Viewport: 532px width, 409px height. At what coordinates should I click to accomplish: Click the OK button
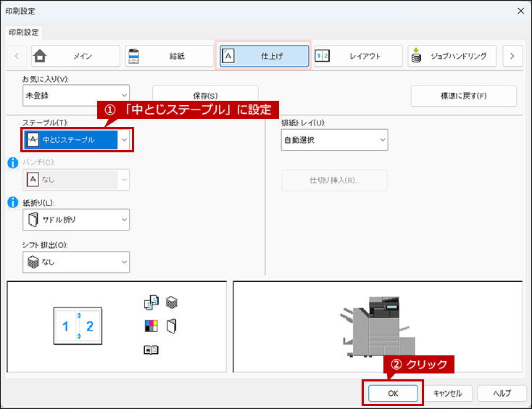tap(393, 393)
